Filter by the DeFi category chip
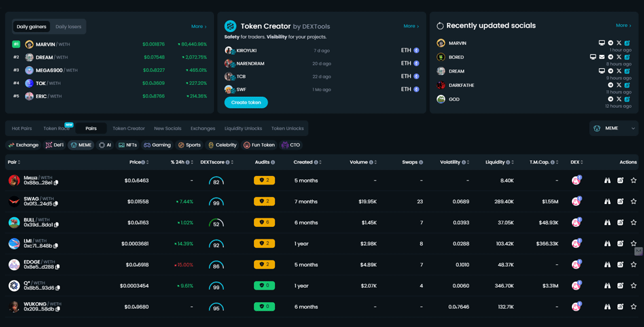 click(54, 145)
